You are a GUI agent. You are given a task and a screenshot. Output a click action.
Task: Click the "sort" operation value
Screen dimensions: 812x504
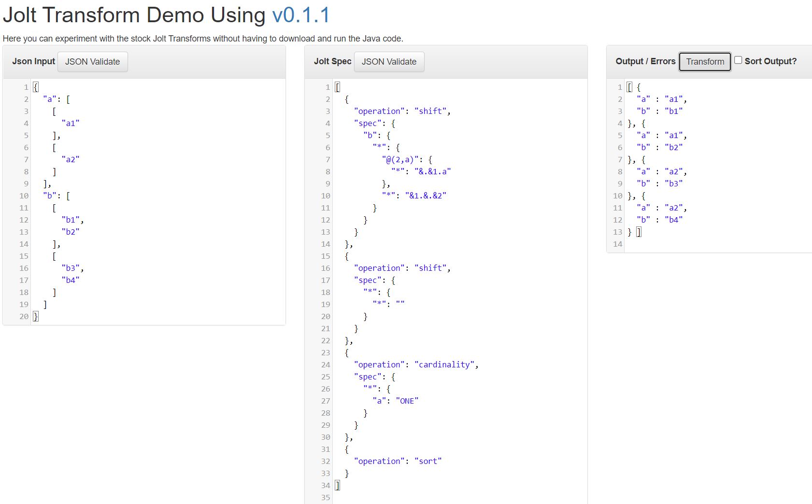(x=428, y=461)
